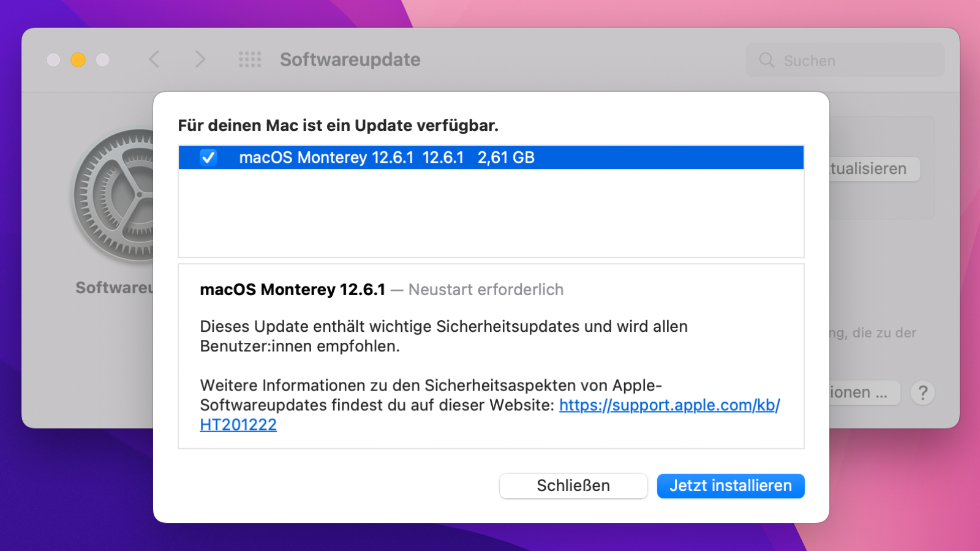Start update with Jetzt installieren

pyautogui.click(x=730, y=485)
